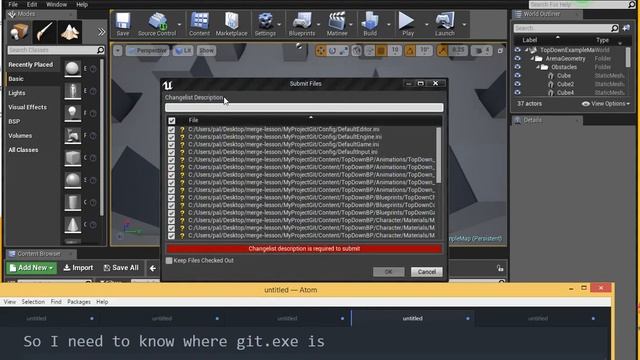Click the place-mode actor list scrollbar

[x=102, y=137]
